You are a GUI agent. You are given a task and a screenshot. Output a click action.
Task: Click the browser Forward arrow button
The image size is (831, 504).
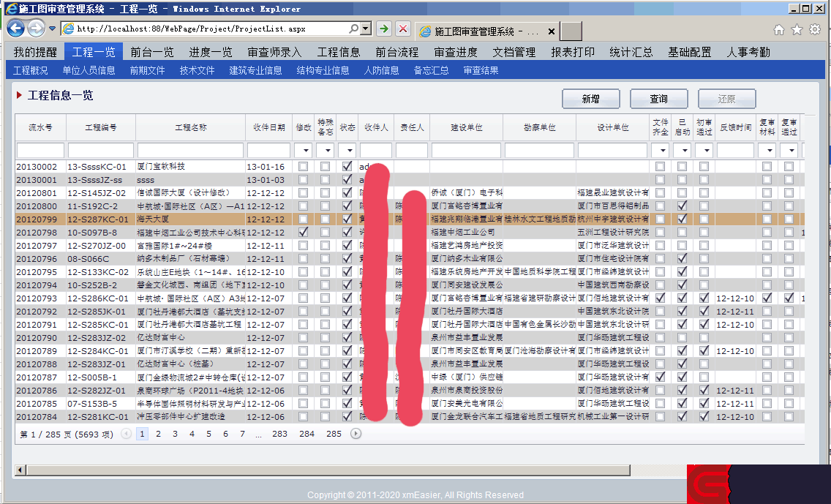(x=36, y=29)
